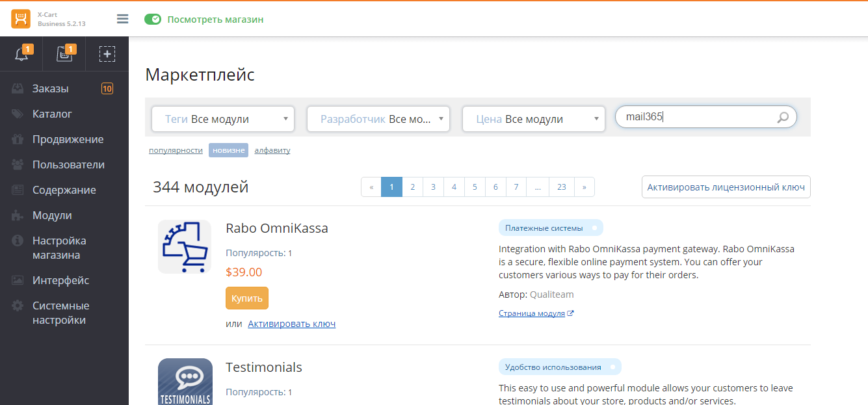Sort modules by алфавиту

click(272, 150)
